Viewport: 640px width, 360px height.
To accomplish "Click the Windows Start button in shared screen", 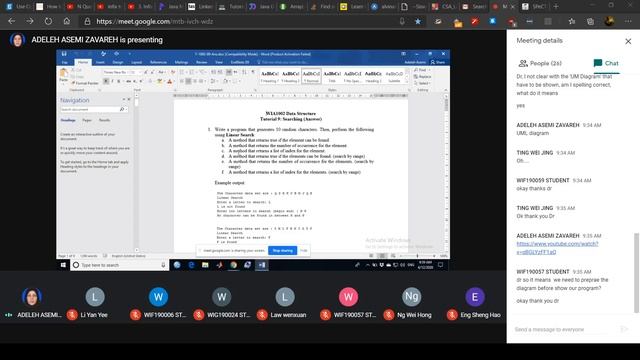I will click(x=63, y=265).
